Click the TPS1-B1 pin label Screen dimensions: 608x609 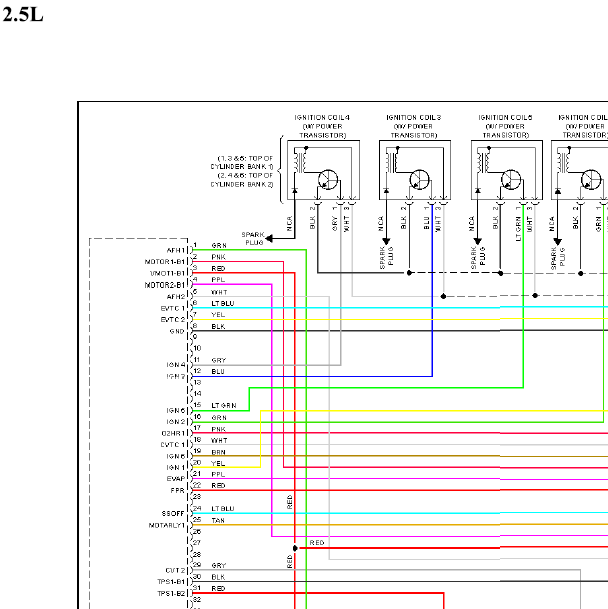tap(171, 582)
